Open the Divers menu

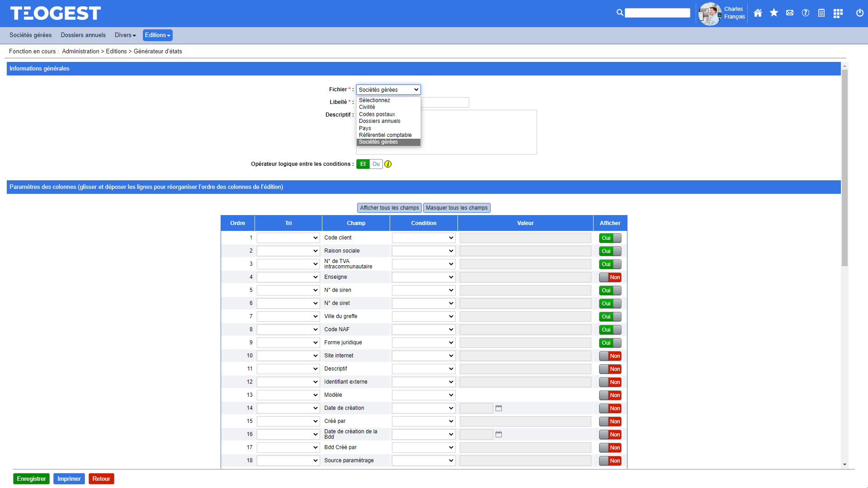(125, 35)
